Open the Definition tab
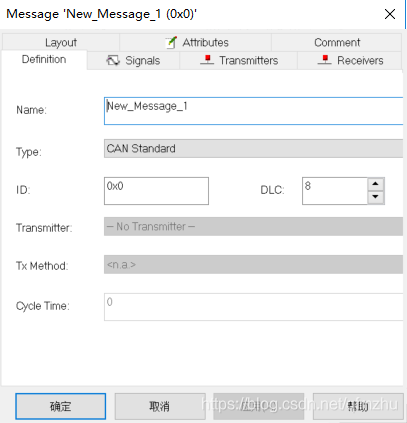Screen dimensions: 407x423 coord(44,60)
